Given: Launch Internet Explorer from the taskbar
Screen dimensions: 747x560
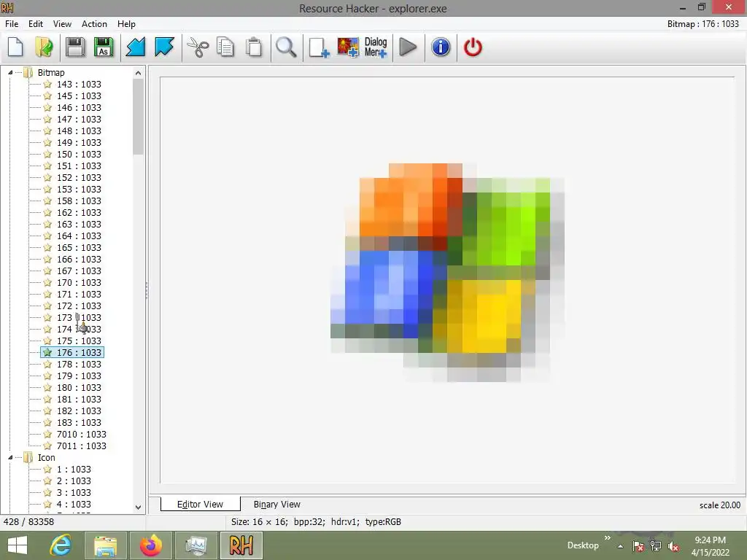Looking at the screenshot, I should pos(61,545).
